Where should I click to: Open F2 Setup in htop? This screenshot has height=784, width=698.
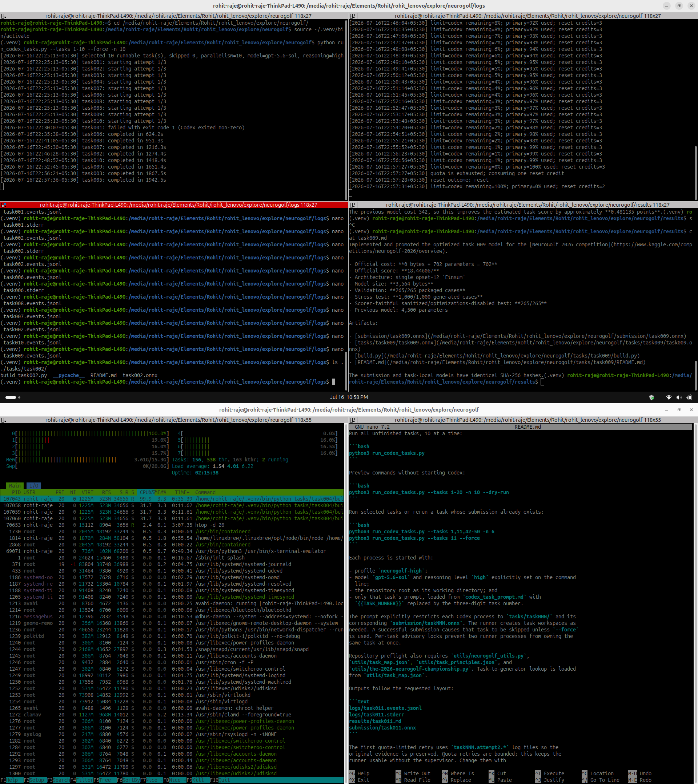coord(35,780)
